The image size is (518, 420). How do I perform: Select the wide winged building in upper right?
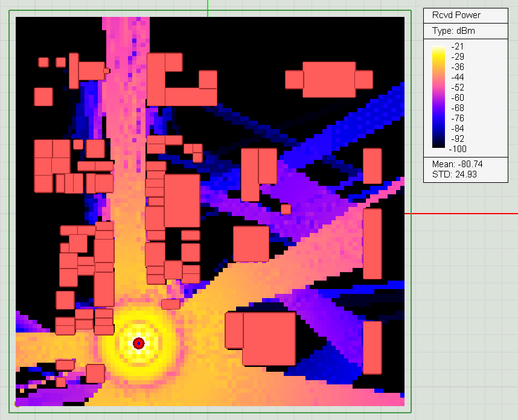point(329,80)
